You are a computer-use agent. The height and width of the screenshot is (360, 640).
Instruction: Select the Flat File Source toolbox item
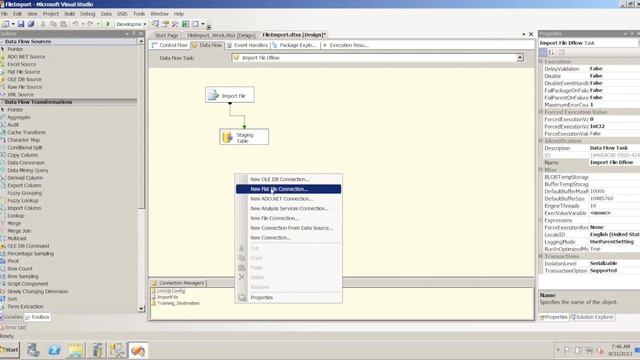point(24,72)
